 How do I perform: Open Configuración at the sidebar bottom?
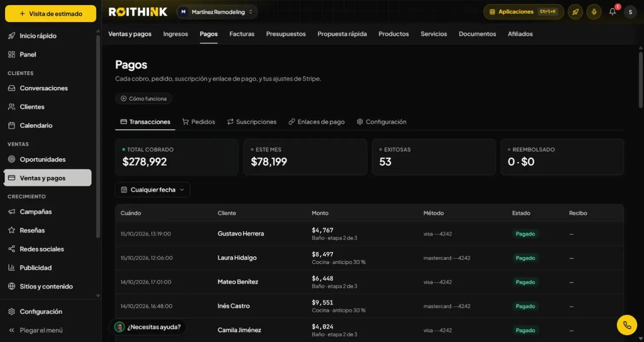pyautogui.click(x=47, y=312)
